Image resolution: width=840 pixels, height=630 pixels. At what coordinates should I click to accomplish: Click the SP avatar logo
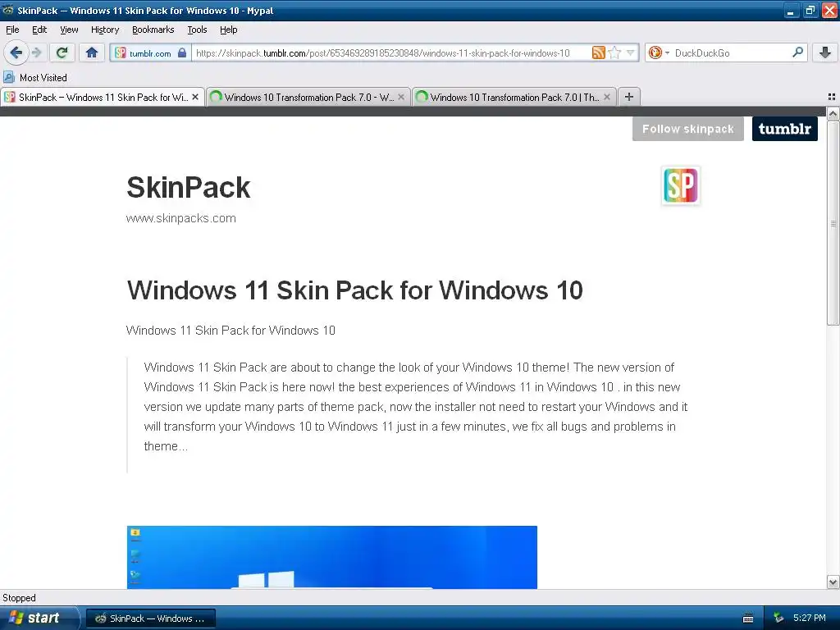[681, 186]
